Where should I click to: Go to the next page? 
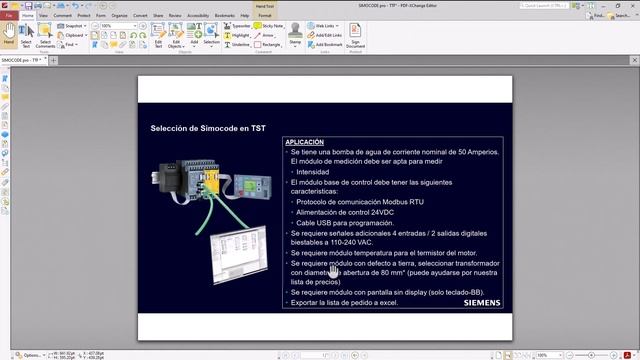[336, 356]
